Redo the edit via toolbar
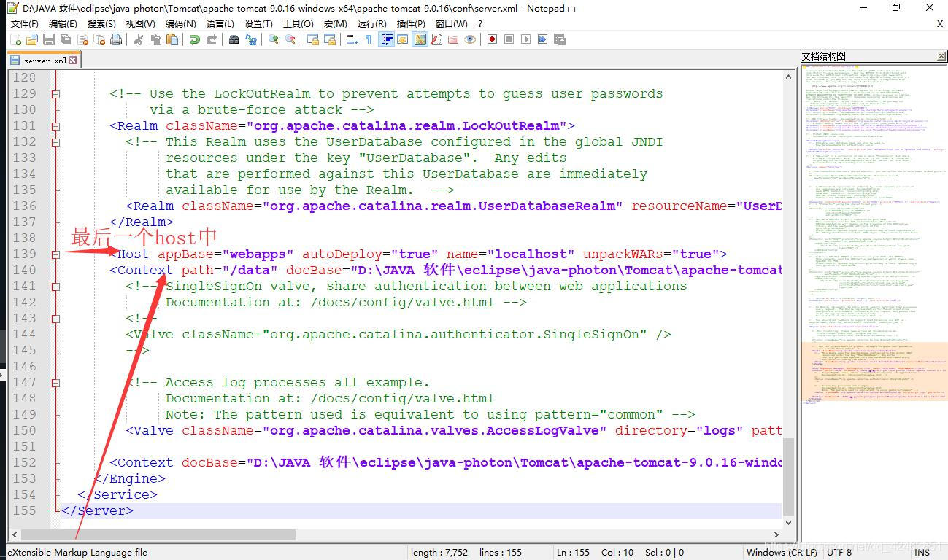Screen dimensions: 948x560 point(211,39)
